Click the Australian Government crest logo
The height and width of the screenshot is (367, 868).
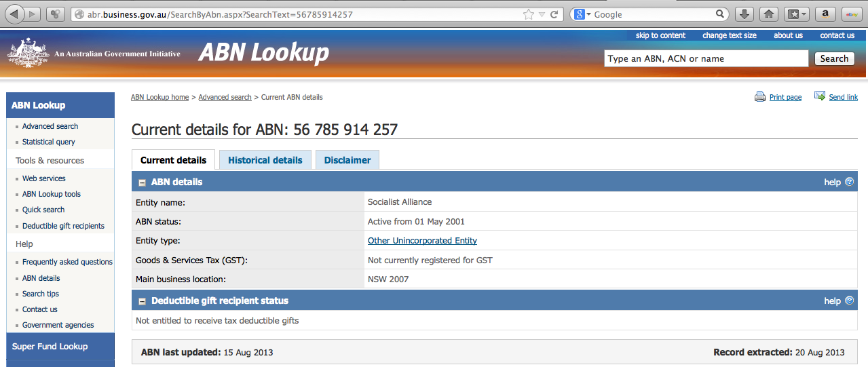tap(28, 53)
